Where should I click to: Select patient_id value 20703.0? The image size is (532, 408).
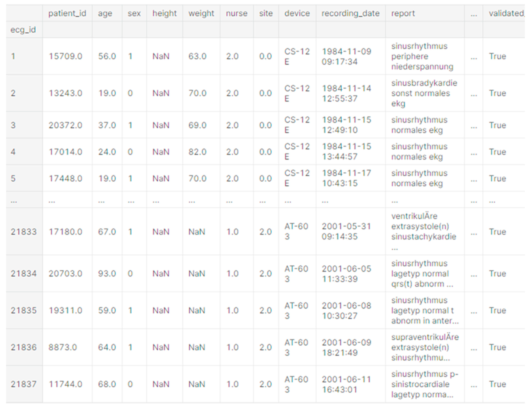tap(65, 274)
